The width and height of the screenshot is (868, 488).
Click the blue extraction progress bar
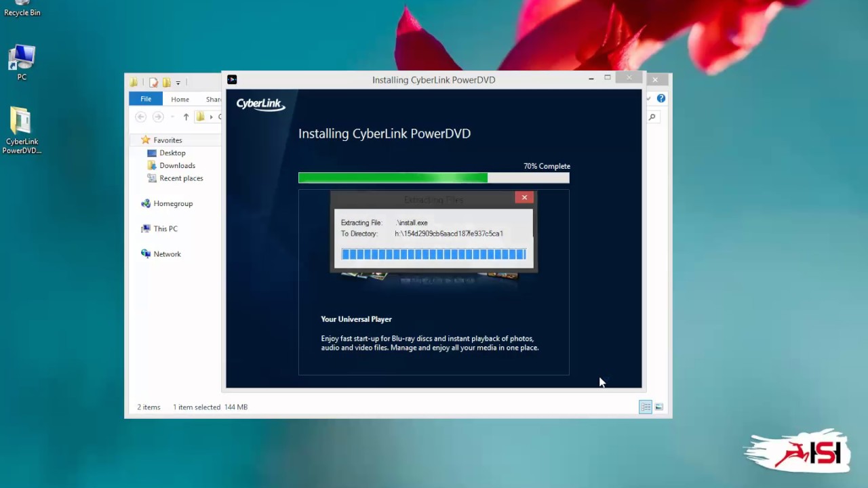[434, 254]
